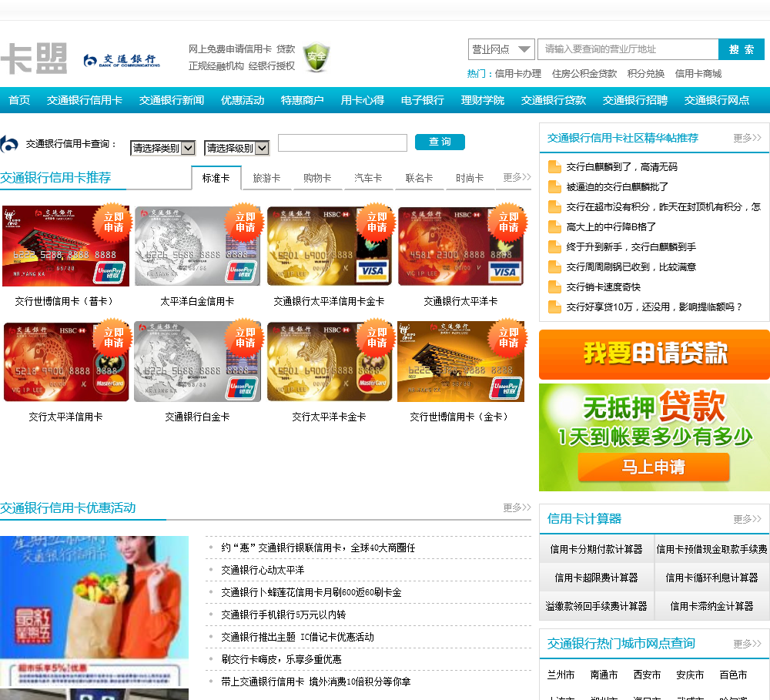Click folder icon beside 高大上的中行降B格了

point(554,227)
